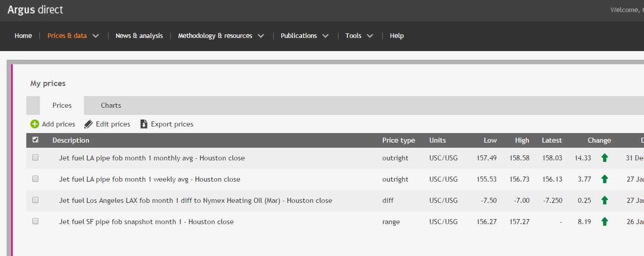Click green up arrow for monthly avg row
Image resolution: width=644 pixels, height=256 pixels.
[604, 158]
